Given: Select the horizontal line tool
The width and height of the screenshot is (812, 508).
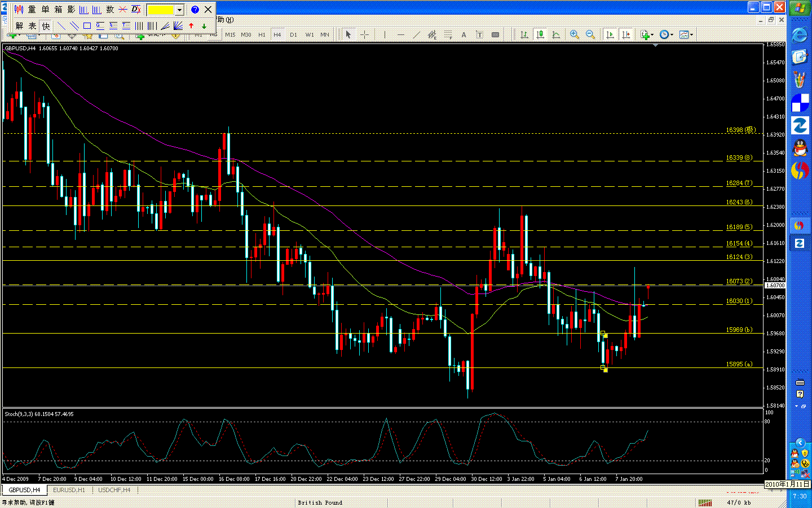Looking at the screenshot, I should (400, 35).
